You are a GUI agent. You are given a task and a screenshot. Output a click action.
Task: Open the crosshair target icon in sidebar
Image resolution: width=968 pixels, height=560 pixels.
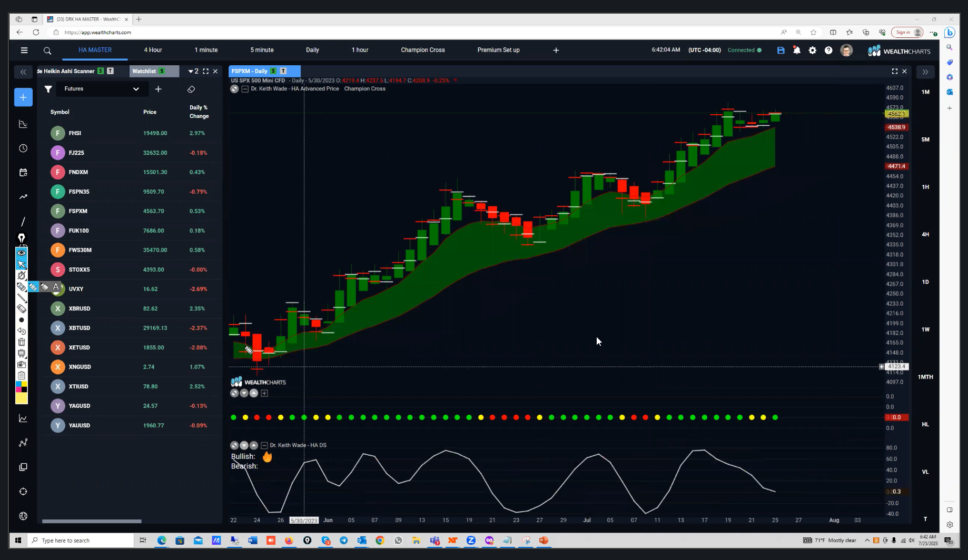click(x=23, y=492)
